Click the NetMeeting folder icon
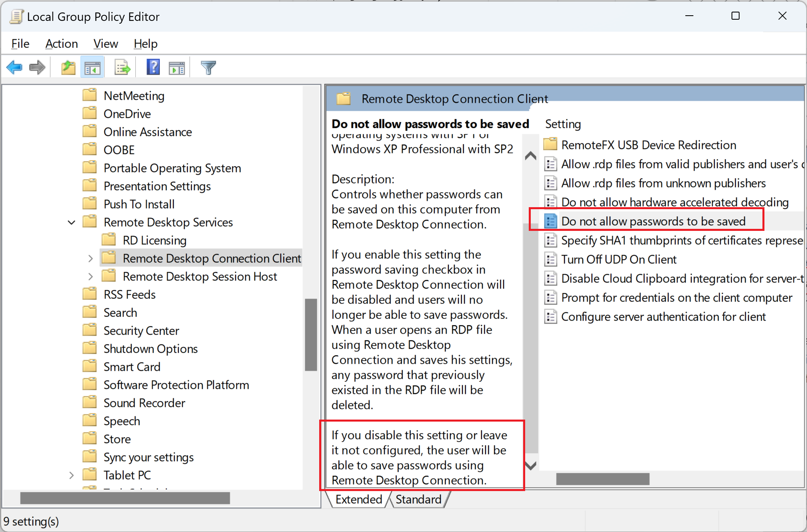 coord(90,95)
